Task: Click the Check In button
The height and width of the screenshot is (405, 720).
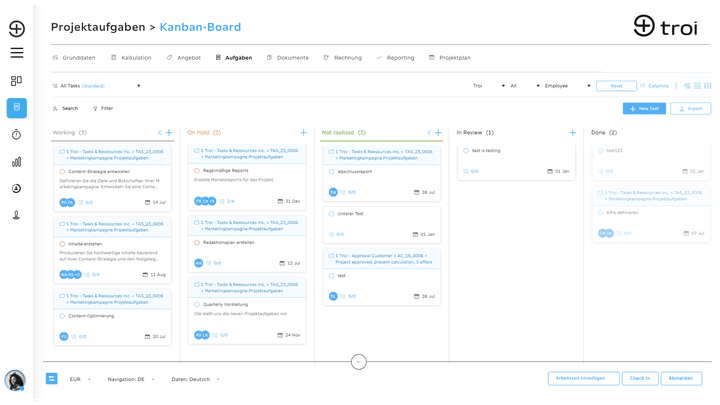Action: coord(640,378)
